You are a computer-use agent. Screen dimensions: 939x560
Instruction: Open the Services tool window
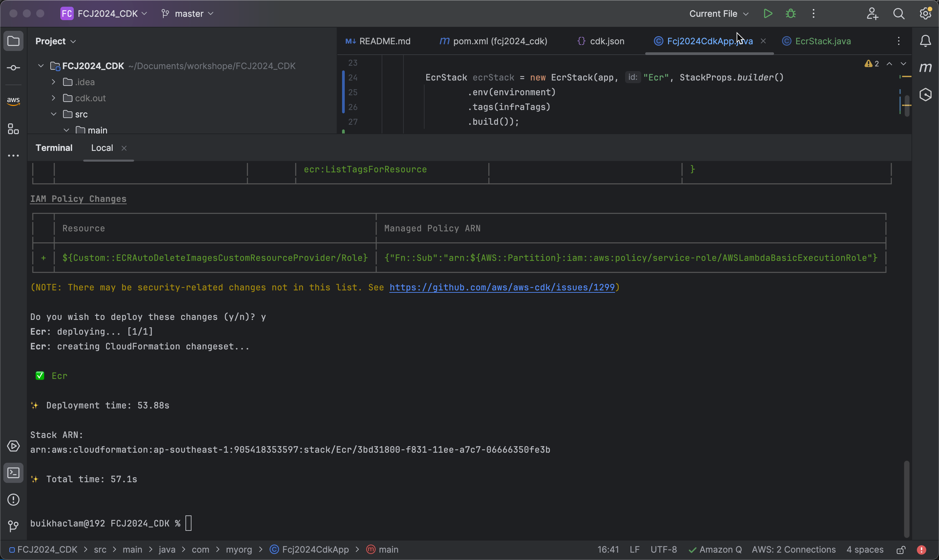(14, 446)
